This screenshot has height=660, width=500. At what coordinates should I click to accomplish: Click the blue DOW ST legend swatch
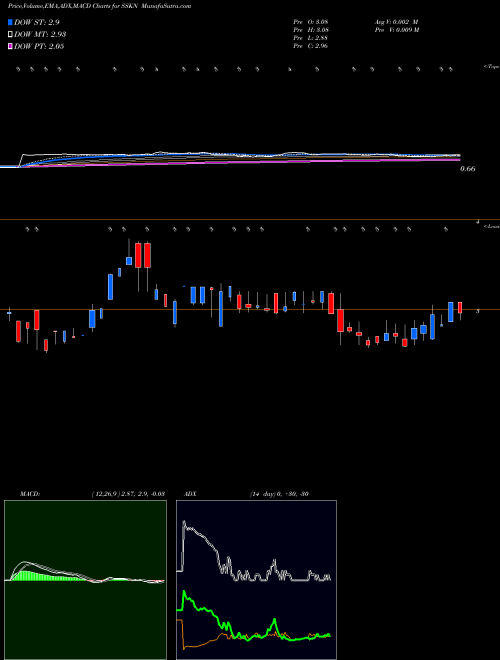10,22
